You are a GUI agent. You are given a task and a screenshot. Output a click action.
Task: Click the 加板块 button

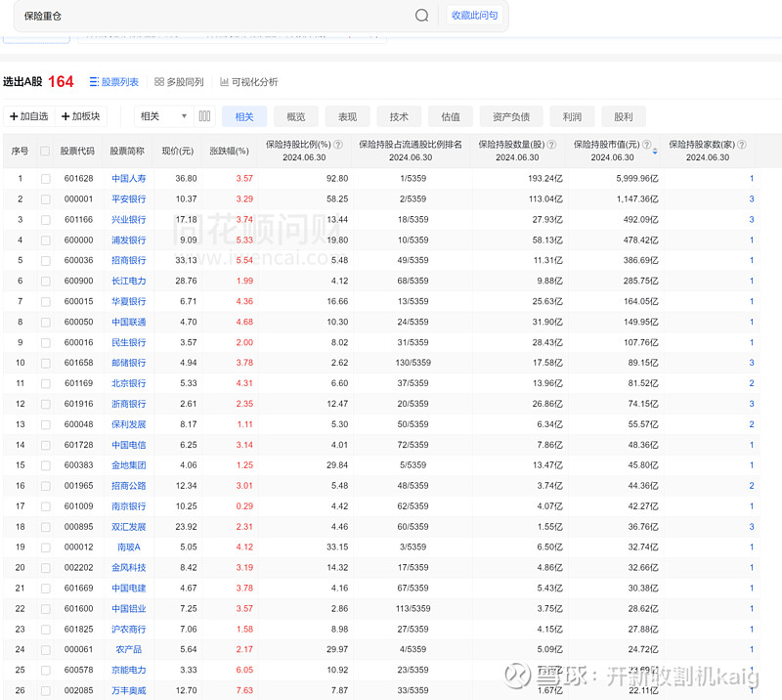point(81,116)
